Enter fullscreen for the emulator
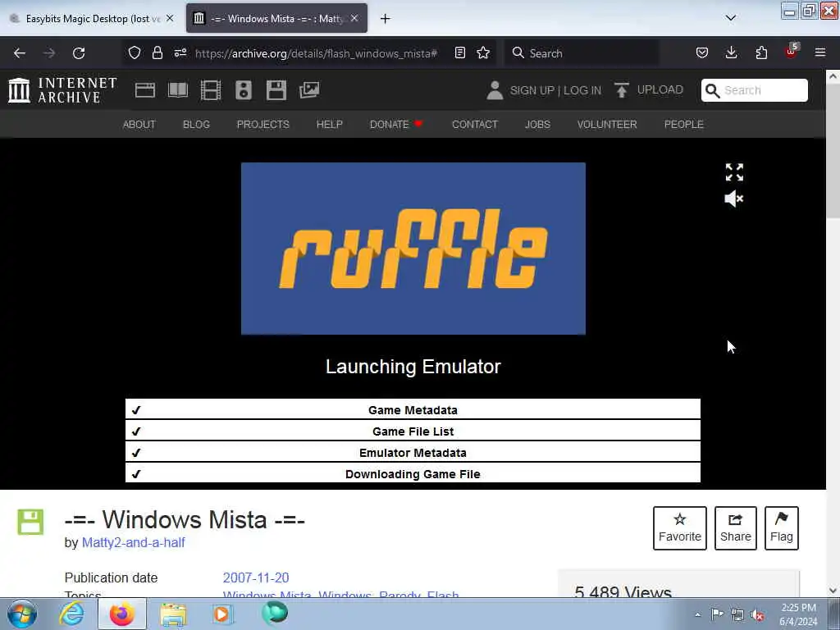The height and width of the screenshot is (630, 840). pyautogui.click(x=734, y=172)
